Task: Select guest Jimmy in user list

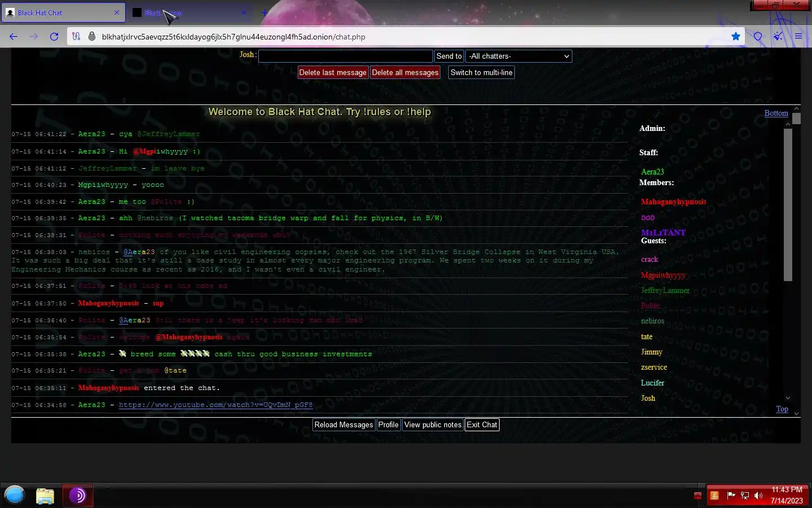Action: point(651,352)
